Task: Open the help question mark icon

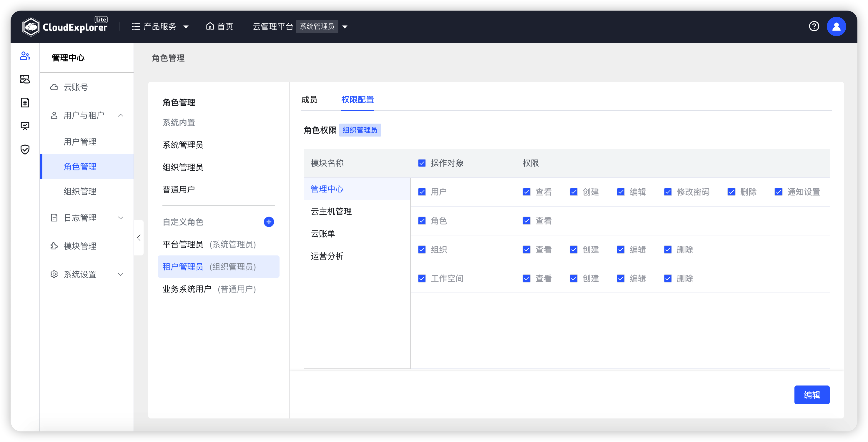Action: pyautogui.click(x=814, y=26)
